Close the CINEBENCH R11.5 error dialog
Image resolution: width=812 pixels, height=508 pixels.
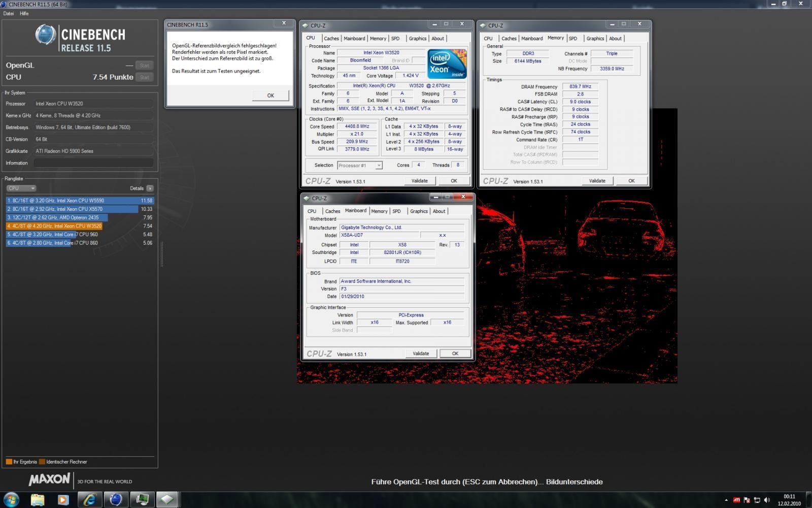pyautogui.click(x=284, y=23)
